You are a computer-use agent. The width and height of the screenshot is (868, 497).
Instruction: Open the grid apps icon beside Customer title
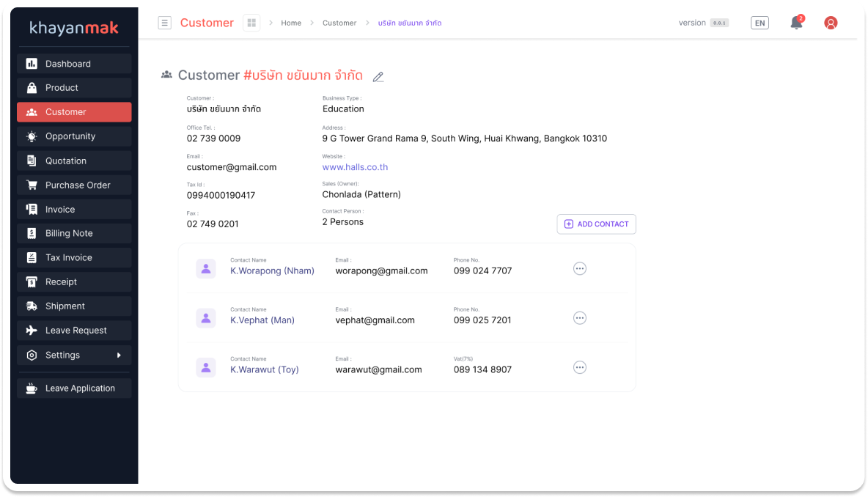pyautogui.click(x=251, y=23)
